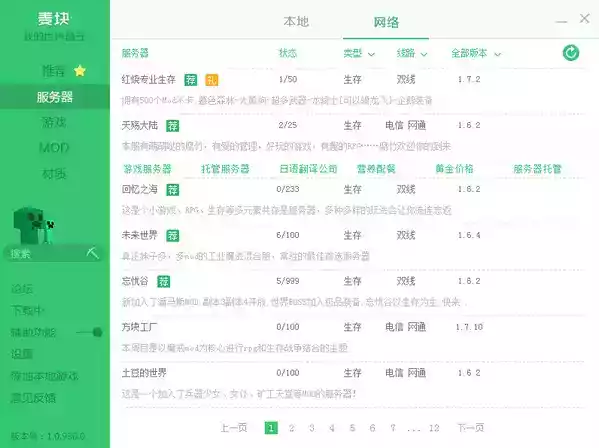The height and width of the screenshot is (448, 599).
Task: Jump to last page 12
Action: pos(434,428)
